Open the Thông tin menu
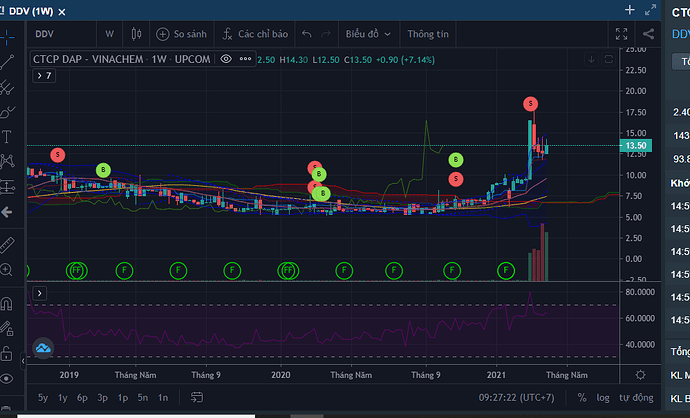This screenshot has width=690, height=418. coord(425,33)
